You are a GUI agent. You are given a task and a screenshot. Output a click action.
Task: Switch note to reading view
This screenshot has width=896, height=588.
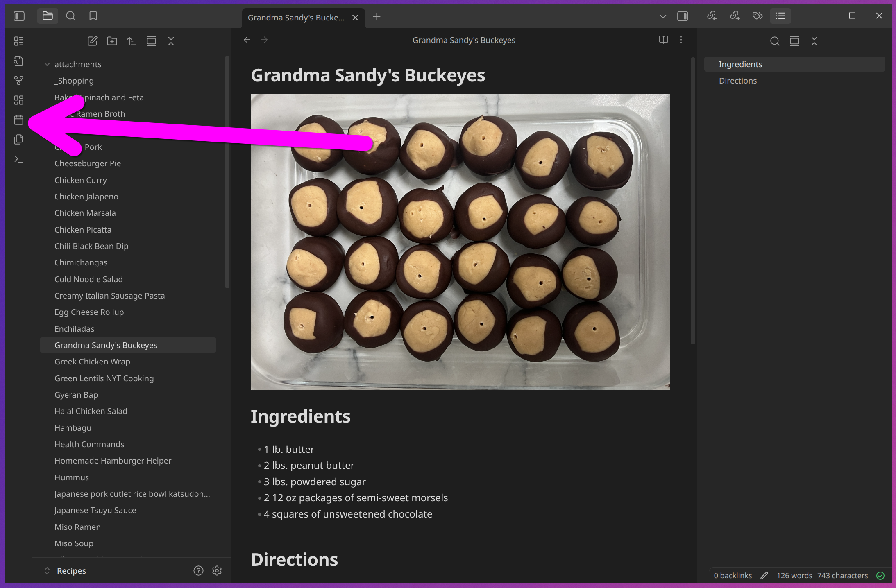(663, 40)
